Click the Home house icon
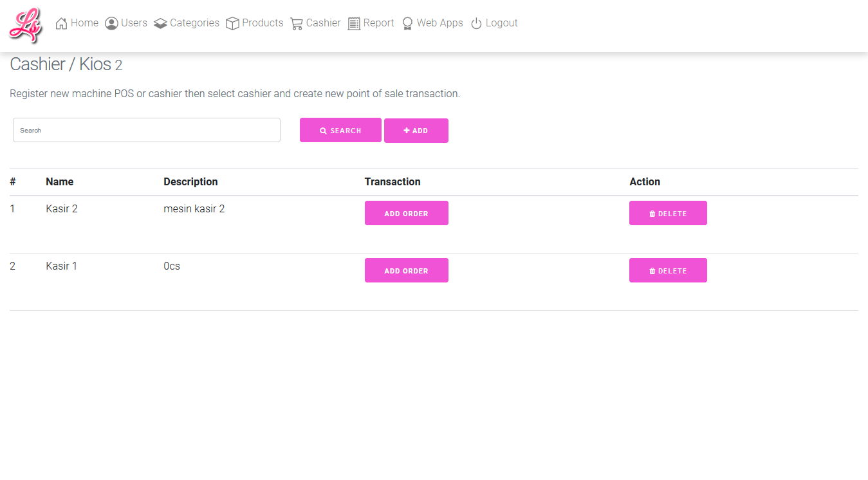Screen dimensions: 868x480 [x=62, y=24]
